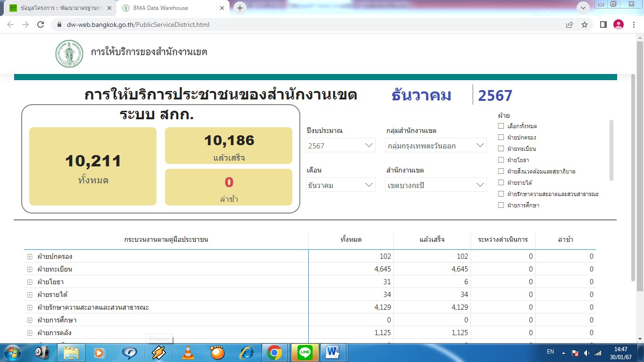This screenshot has height=362, width=644.
Task: Click the ฝ่าย filter list scrollbar
Action: click(611, 150)
